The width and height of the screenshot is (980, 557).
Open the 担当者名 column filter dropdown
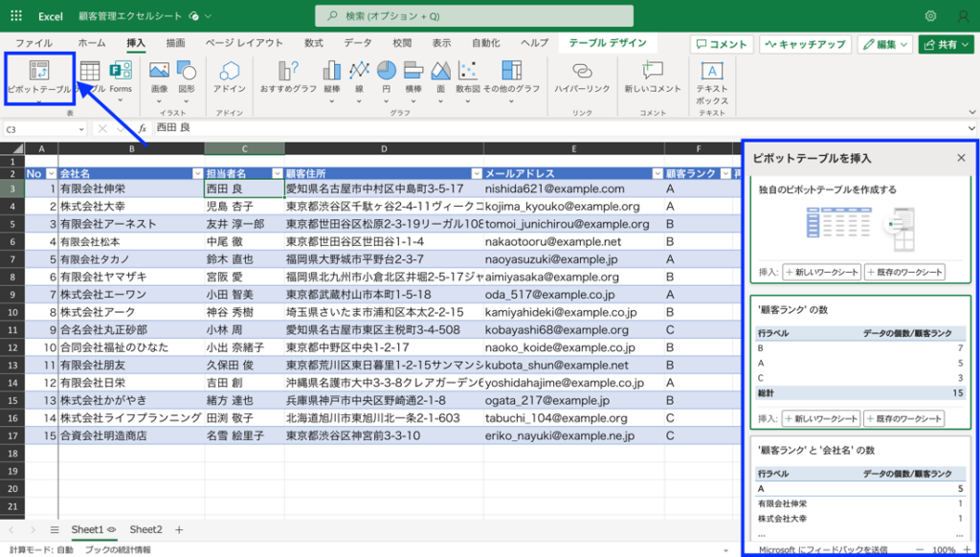coord(278,174)
